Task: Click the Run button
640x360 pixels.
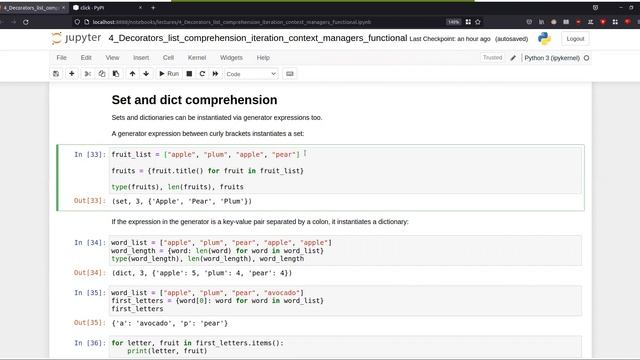Action: 169,74
